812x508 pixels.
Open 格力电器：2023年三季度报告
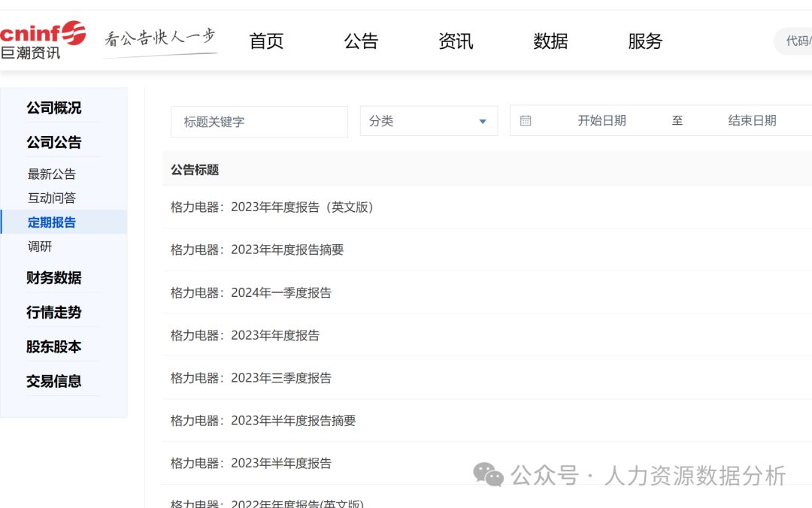(x=250, y=378)
